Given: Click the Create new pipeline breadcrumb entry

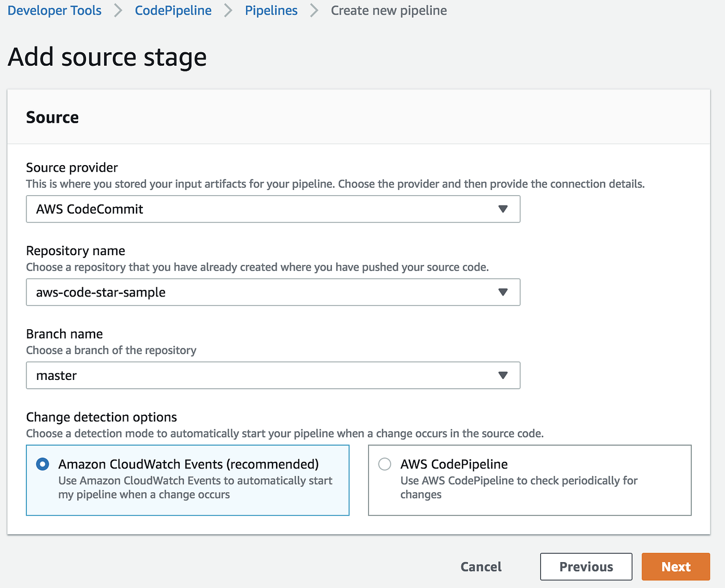Looking at the screenshot, I should pyautogui.click(x=388, y=10).
